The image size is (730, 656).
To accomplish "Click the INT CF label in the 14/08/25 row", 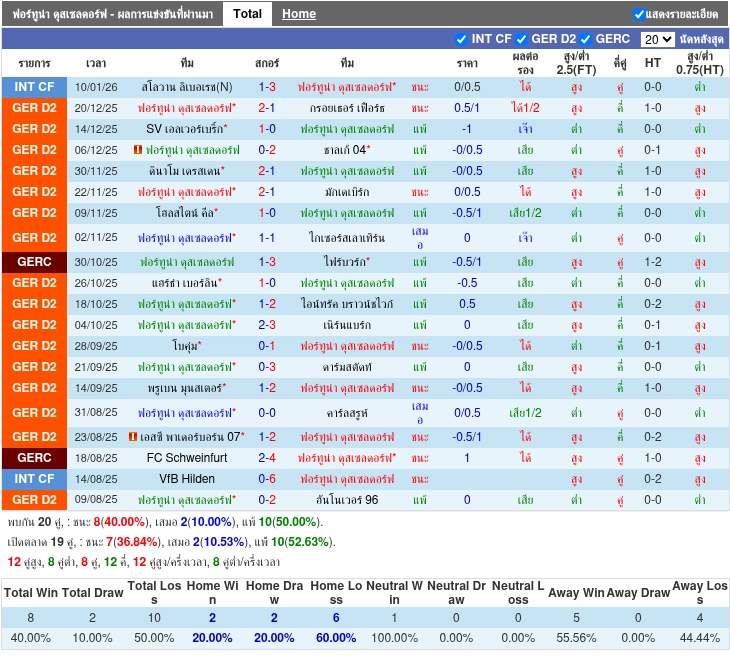I will [34, 479].
